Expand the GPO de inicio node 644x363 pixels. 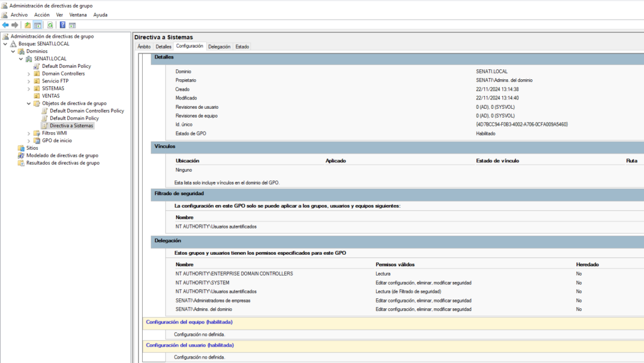pos(29,141)
